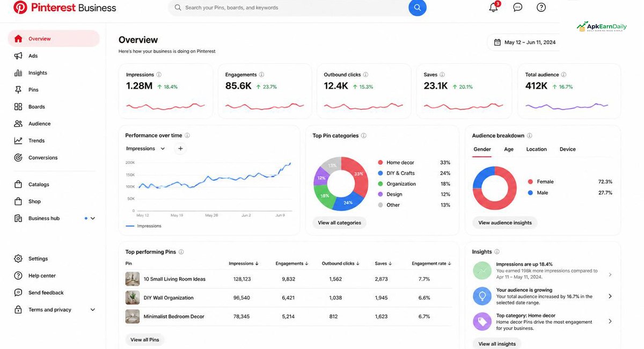This screenshot has height=349, width=644.
Task: Click the Home decor red legend dot
Action: click(380, 163)
